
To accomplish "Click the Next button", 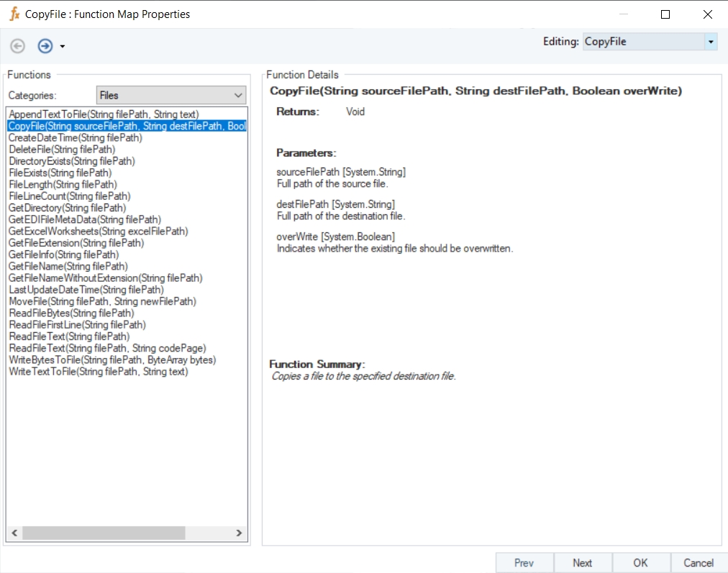I will tap(583, 563).
